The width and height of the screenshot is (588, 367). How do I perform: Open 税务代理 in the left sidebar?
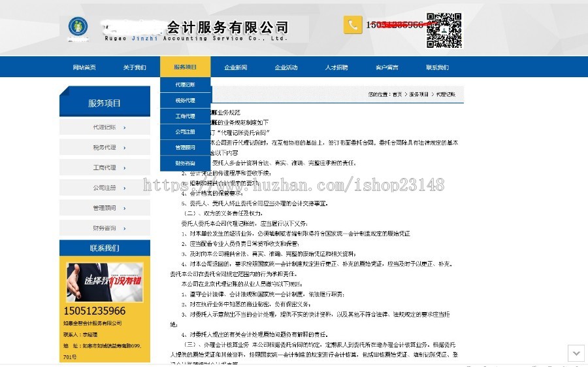105,147
